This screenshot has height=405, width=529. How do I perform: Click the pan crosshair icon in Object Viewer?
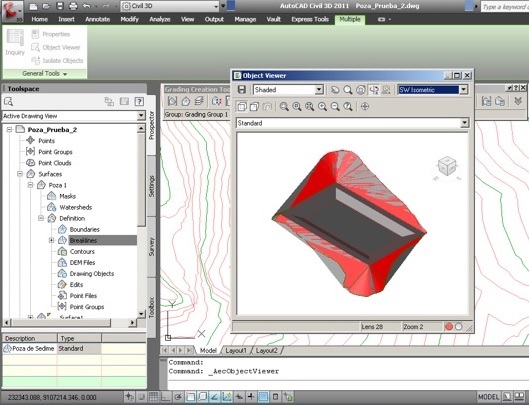pyautogui.click(x=365, y=107)
